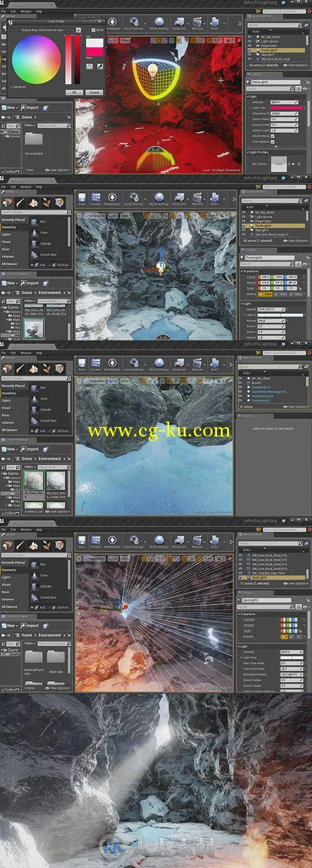Open Marketplace in the ice lake screenshot toolbar
Image resolution: width=312 pixels, height=868 pixels.
112,365
